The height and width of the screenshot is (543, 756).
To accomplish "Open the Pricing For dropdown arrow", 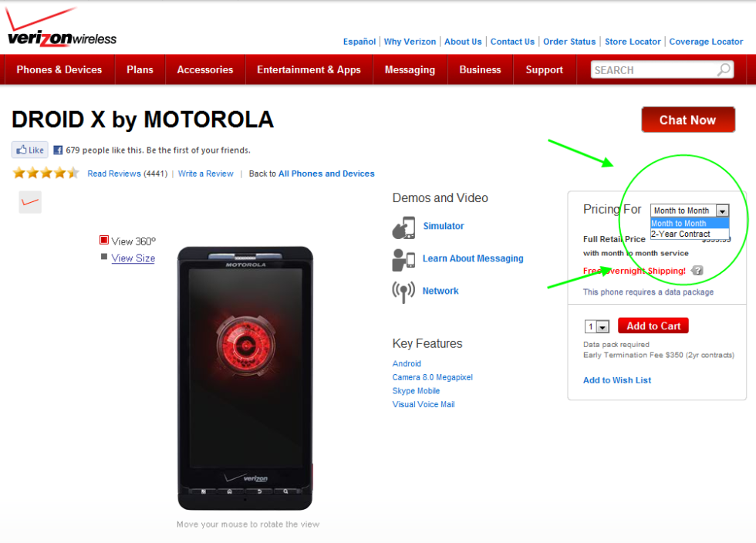I will coord(722,211).
